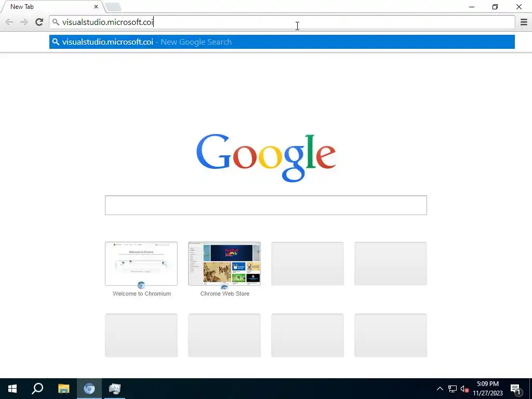532x399 pixels.
Task: Click the browser Forward arrow
Action: pyautogui.click(x=24, y=22)
